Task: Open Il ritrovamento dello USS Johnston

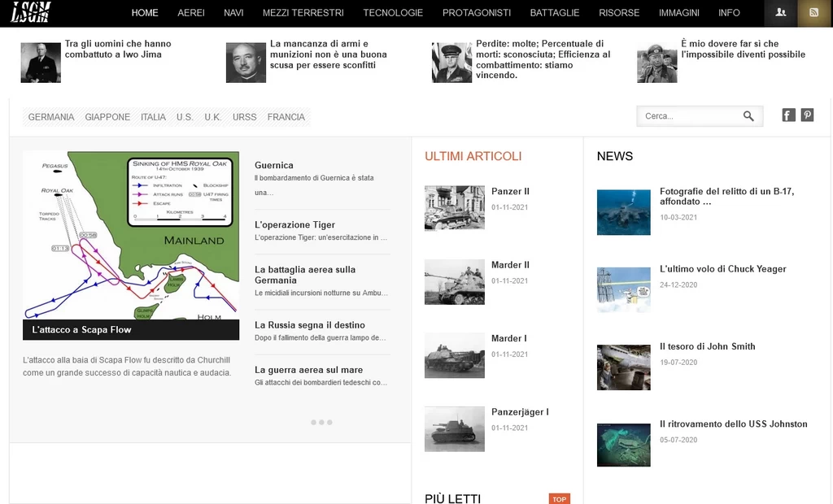Action: (x=734, y=424)
